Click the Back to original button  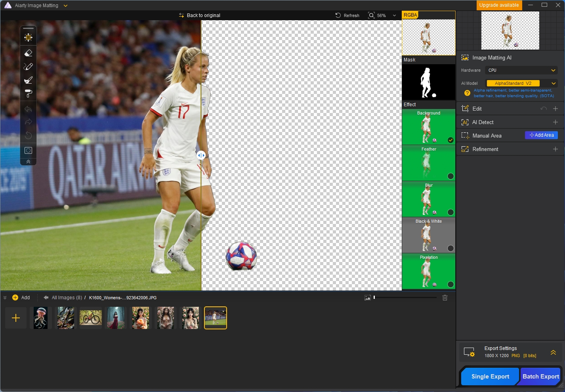coord(199,15)
